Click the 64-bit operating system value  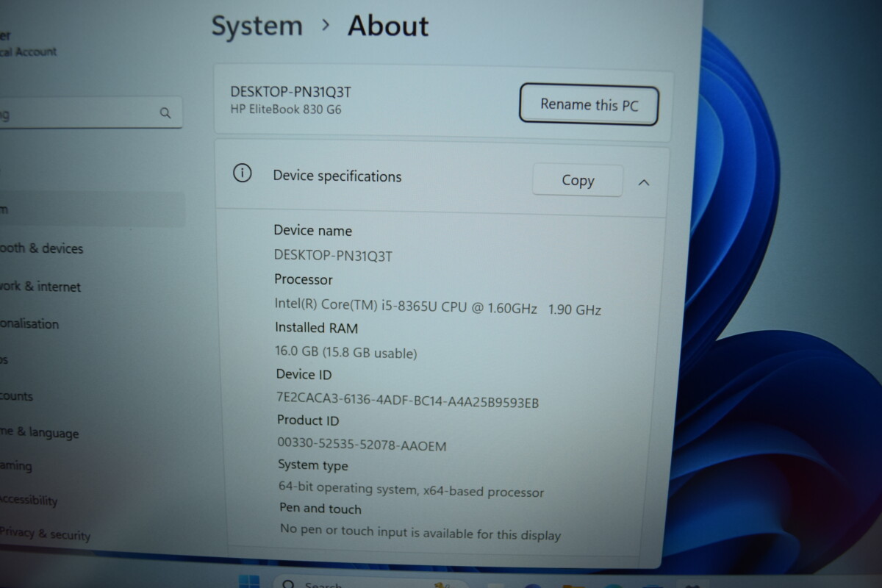click(x=412, y=490)
